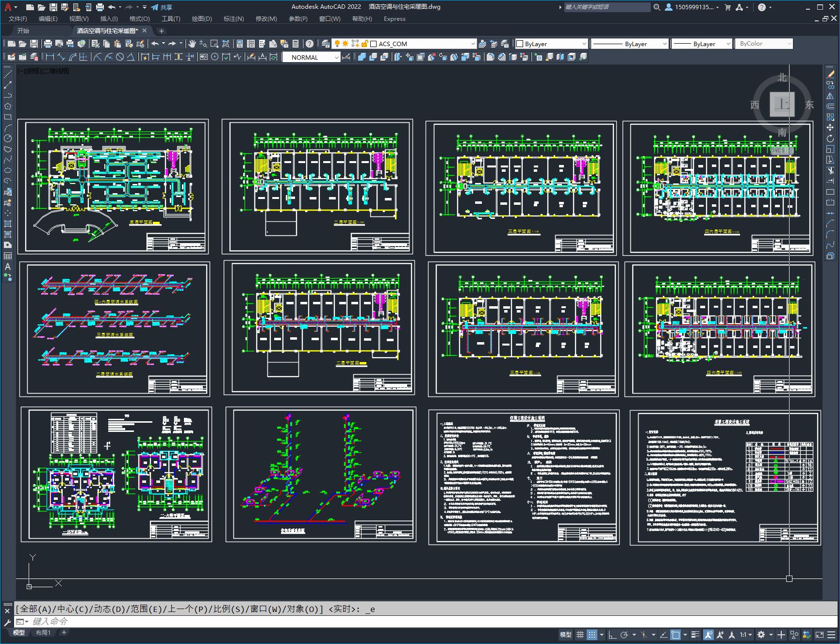Toggle ortho mode in status bar
Screen dimensions: 840x644
coord(612,634)
